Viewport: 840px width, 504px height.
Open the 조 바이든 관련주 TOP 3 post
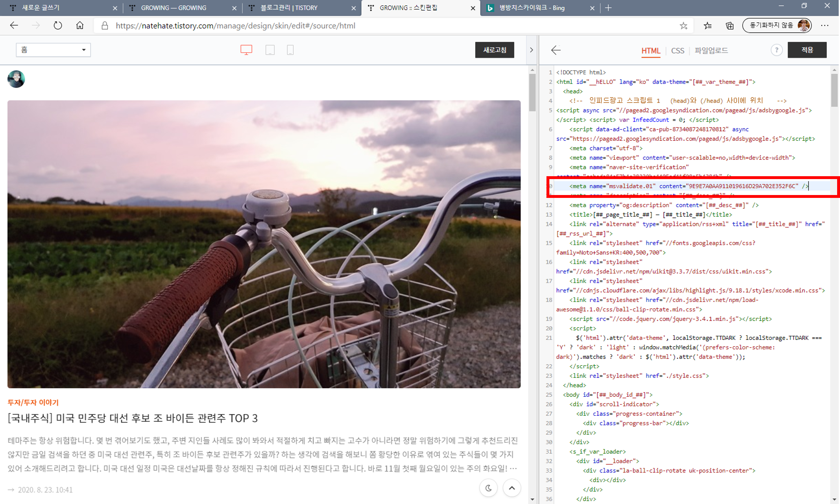(x=133, y=418)
